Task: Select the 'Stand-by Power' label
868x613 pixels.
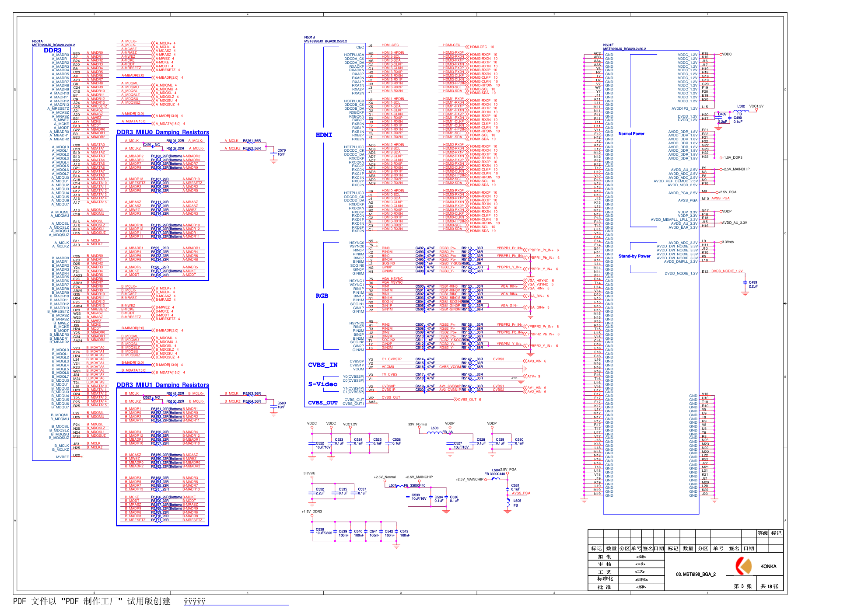Action: point(634,256)
